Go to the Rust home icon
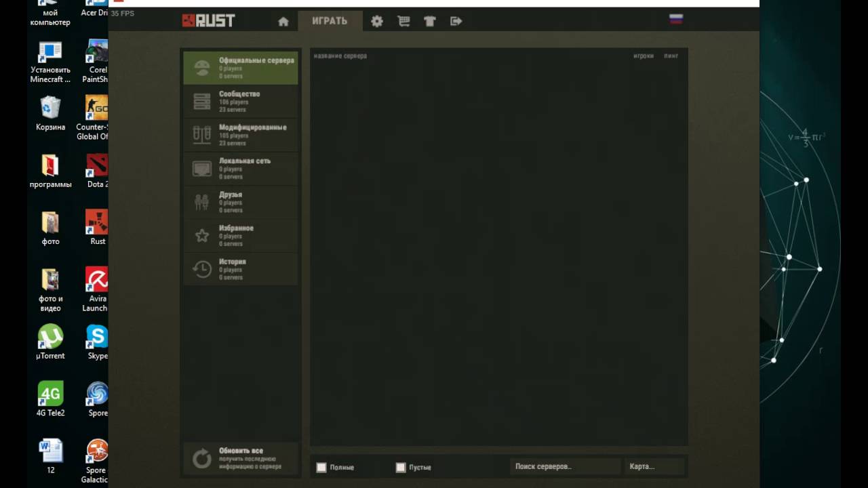This screenshot has width=868, height=488. 283,21
